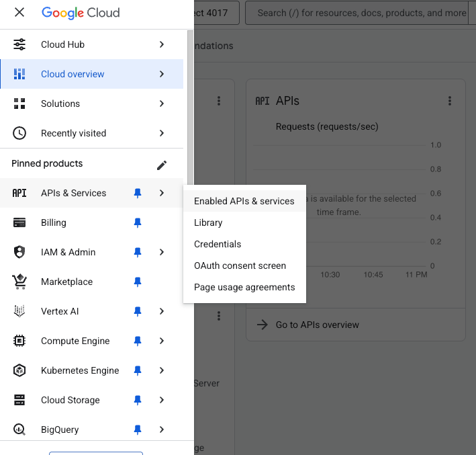
Task: Click the Kubernetes Engine hexagon icon
Action: coord(19,370)
